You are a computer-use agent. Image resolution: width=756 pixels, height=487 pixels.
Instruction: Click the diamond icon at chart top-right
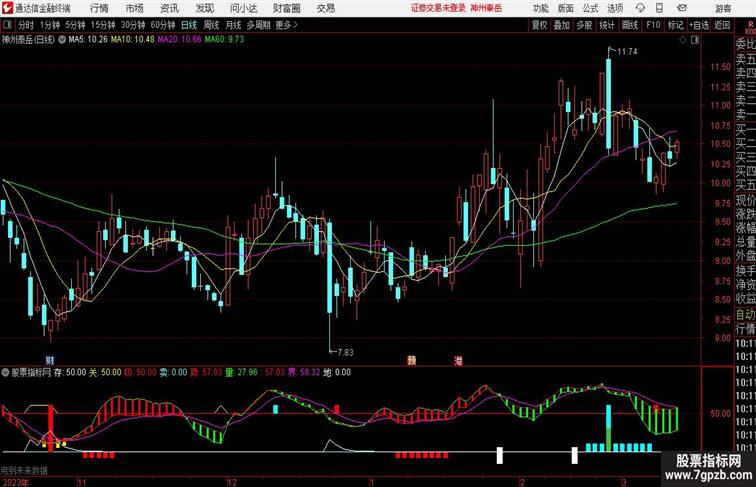(683, 40)
